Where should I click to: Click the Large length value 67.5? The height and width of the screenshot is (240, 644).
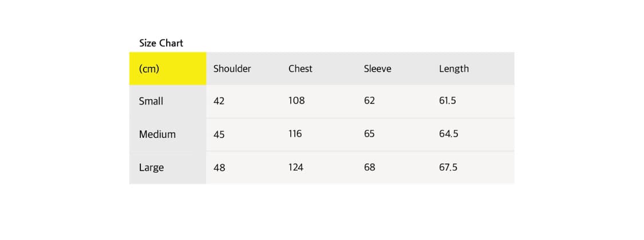click(x=448, y=167)
